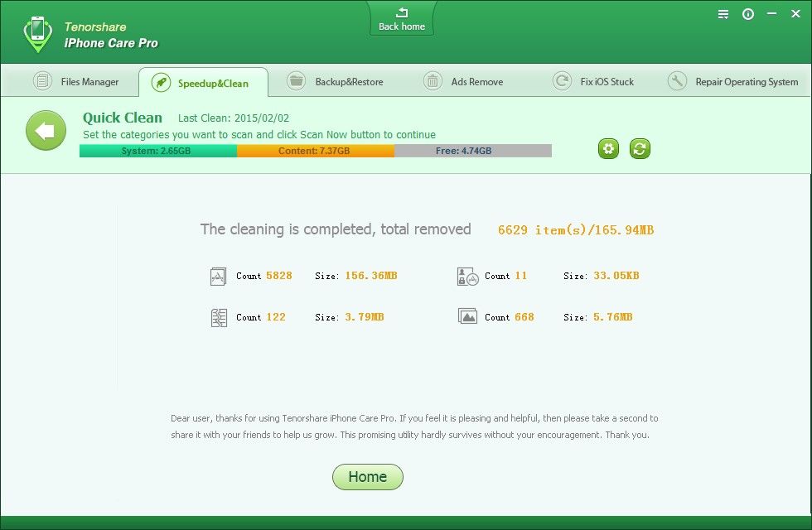
Task: Select the Speedup&Clean tab
Action: pyautogui.click(x=203, y=83)
